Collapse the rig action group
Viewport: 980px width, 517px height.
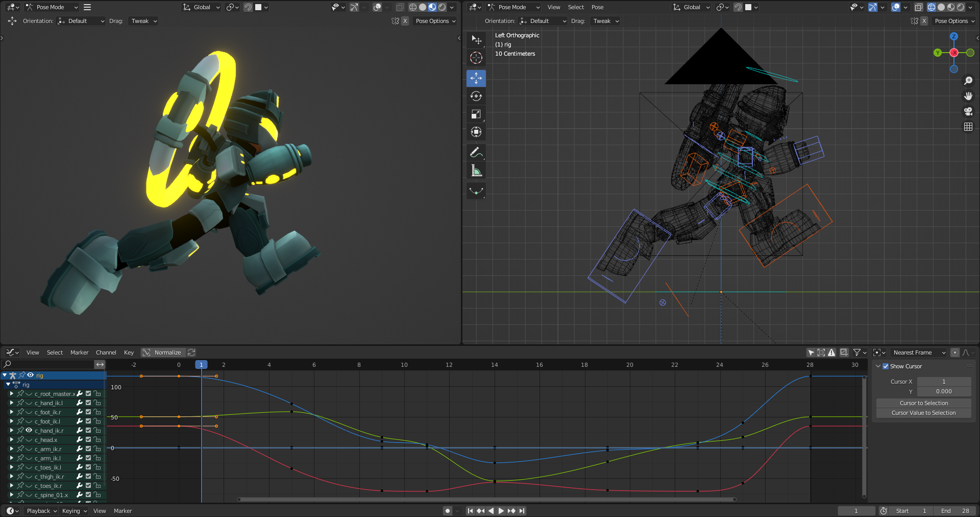click(x=8, y=384)
